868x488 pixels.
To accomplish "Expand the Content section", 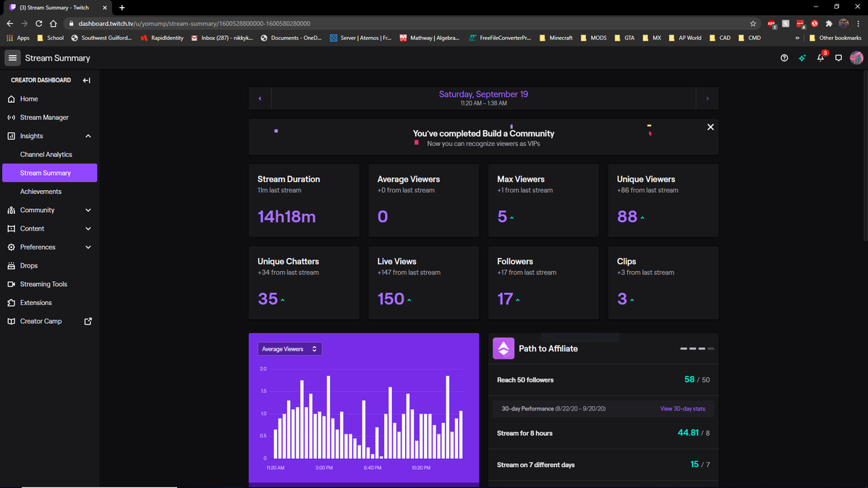I will pos(88,228).
